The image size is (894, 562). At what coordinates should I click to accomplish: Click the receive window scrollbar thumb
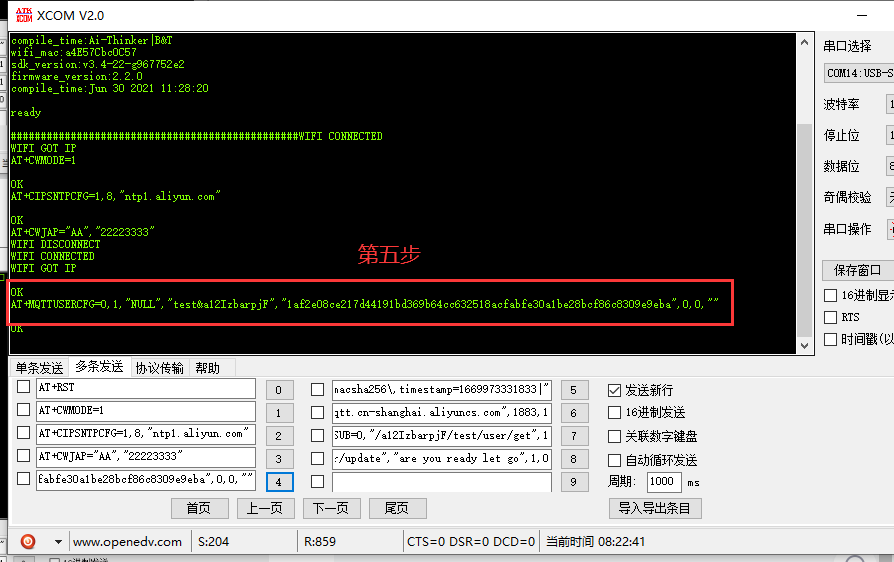click(804, 229)
